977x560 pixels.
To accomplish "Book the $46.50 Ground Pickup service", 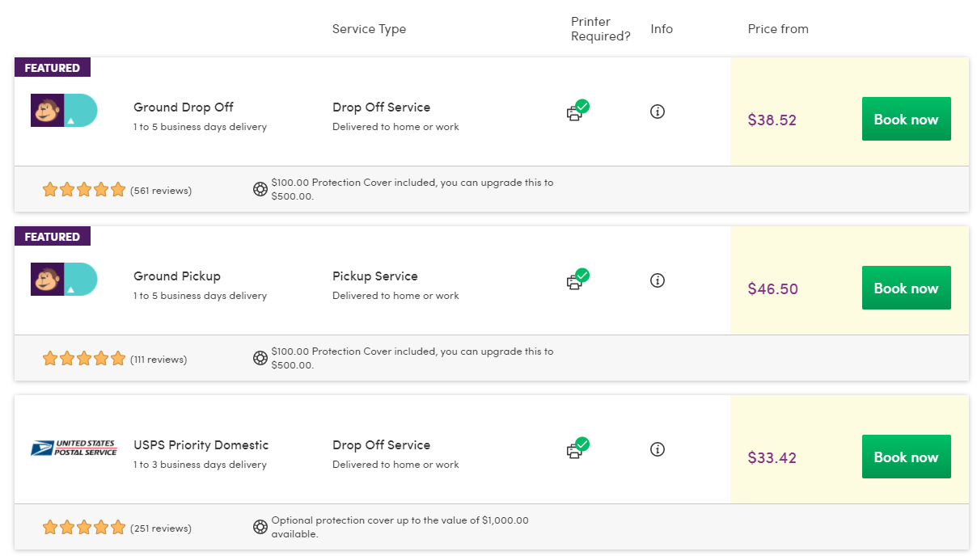I will [x=906, y=288].
